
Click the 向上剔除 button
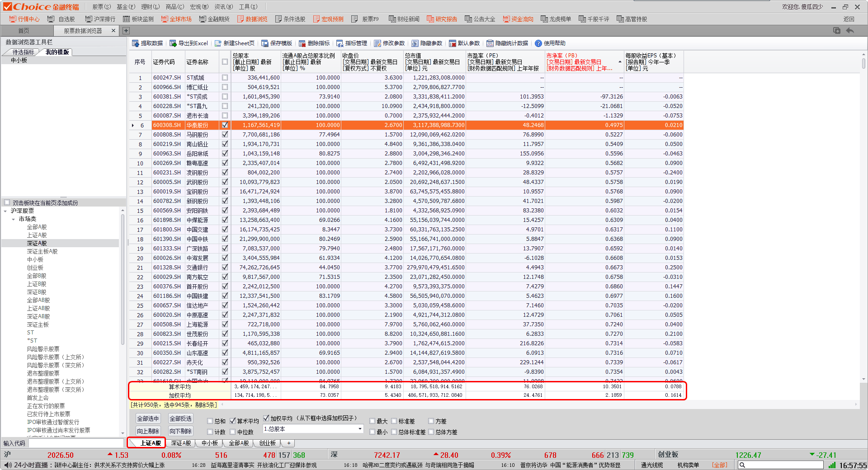coord(148,431)
